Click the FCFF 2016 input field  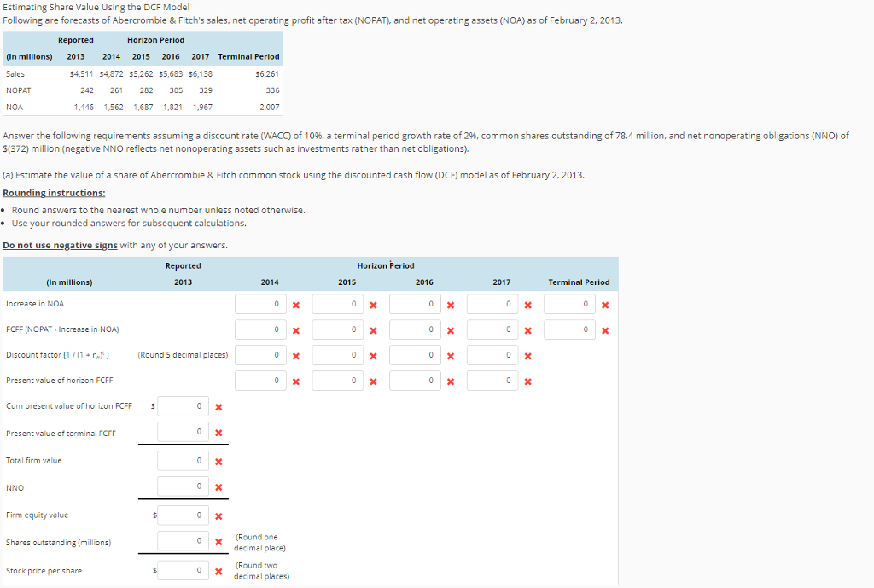[415, 329]
